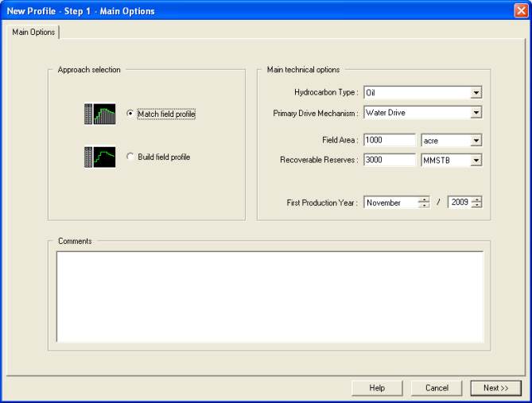Viewport: 532px width, 403px height.
Task: Click the Field Area input field
Action: [389, 141]
